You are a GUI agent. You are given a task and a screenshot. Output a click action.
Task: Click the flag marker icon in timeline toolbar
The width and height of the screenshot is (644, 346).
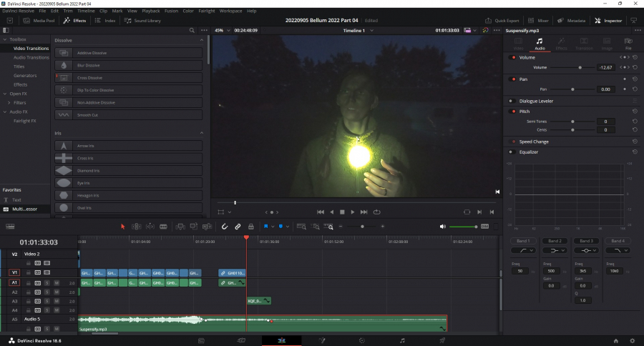coord(266,227)
